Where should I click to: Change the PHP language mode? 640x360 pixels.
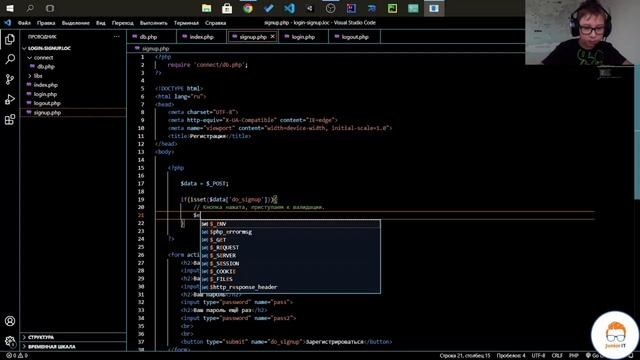(x=573, y=356)
